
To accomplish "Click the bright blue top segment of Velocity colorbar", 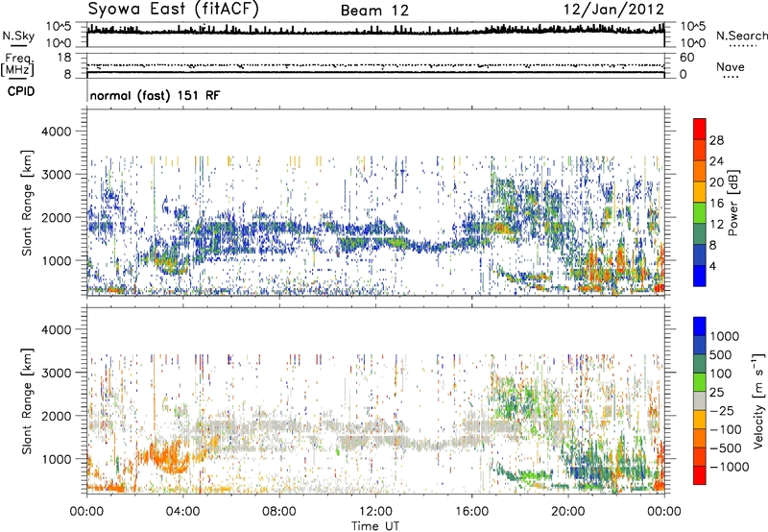I will point(700,326).
